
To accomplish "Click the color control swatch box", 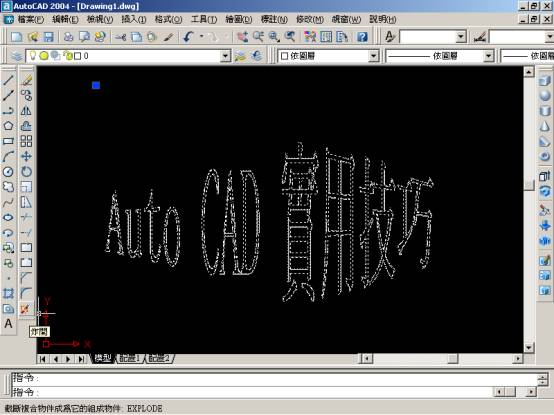I will click(x=284, y=56).
